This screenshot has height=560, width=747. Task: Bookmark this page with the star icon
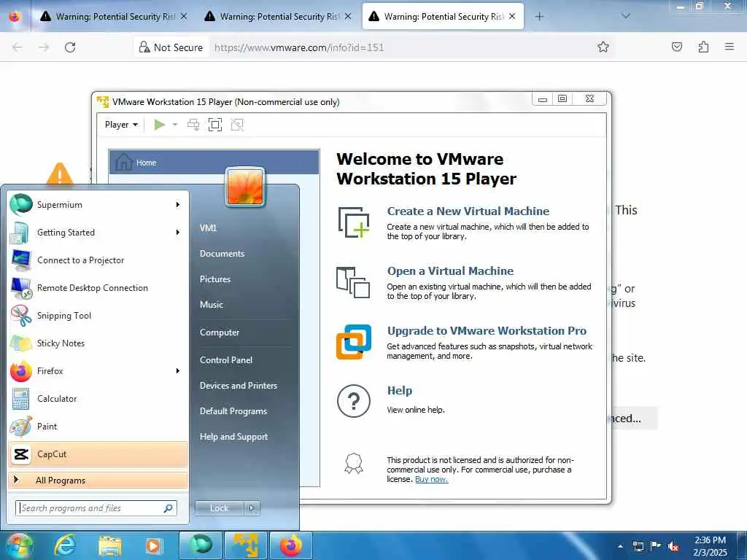[x=603, y=47]
